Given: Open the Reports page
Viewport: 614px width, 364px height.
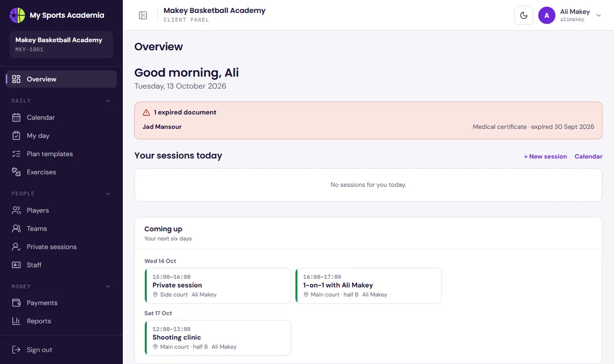Looking at the screenshot, I should click(x=61, y=321).
